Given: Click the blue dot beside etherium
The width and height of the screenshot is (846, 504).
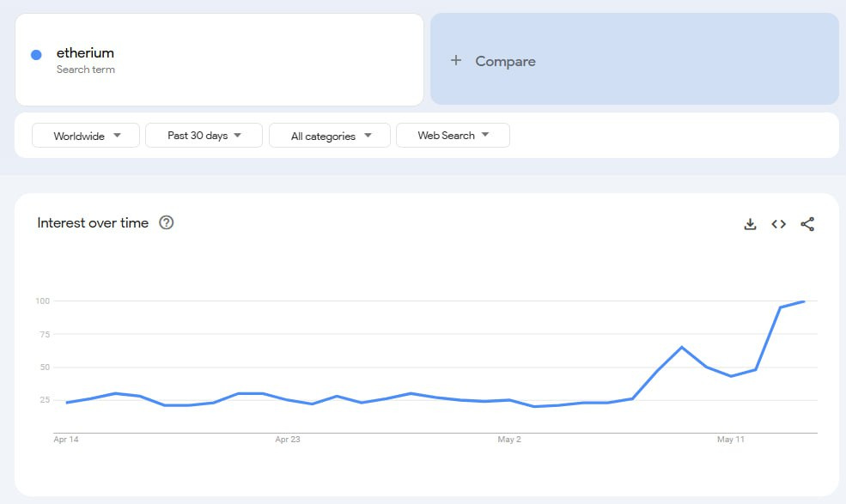Looking at the screenshot, I should 35,54.
